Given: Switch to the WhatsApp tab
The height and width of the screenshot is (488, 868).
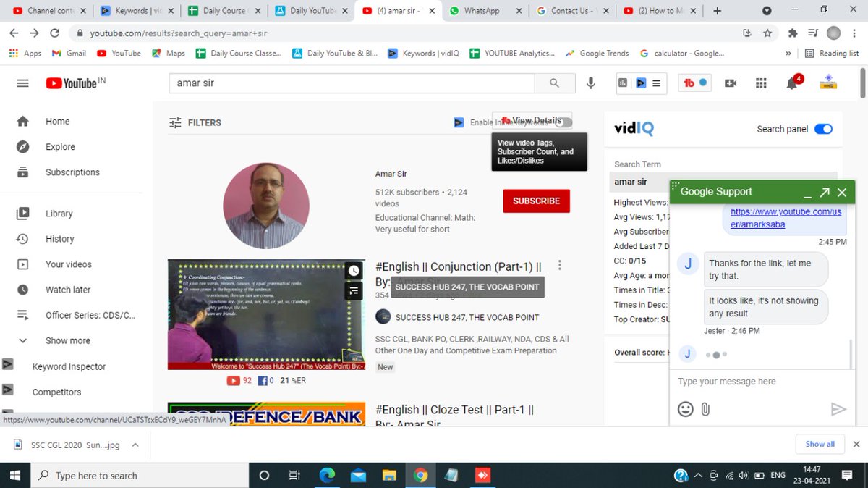Looking at the screenshot, I should click(x=484, y=11).
